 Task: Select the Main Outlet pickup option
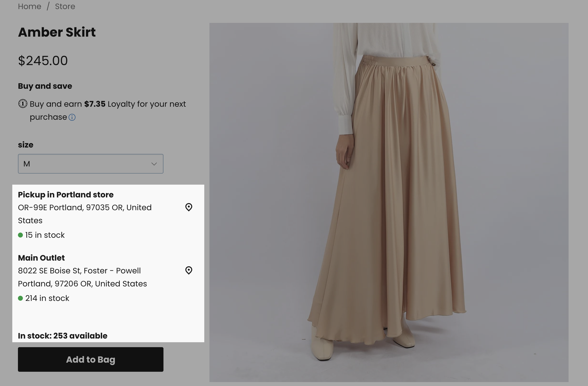pyautogui.click(x=41, y=258)
